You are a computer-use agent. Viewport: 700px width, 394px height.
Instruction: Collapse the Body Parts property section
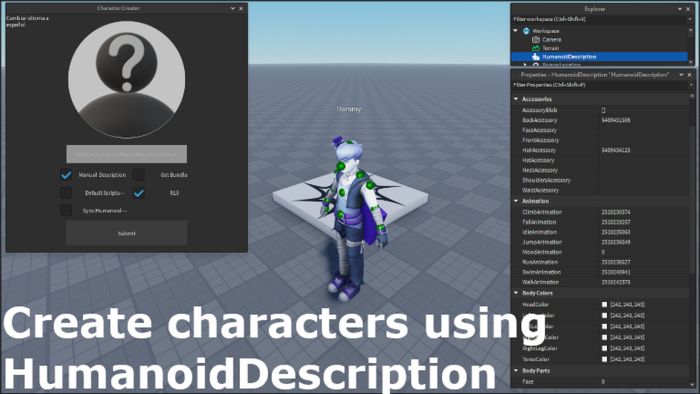(516, 371)
